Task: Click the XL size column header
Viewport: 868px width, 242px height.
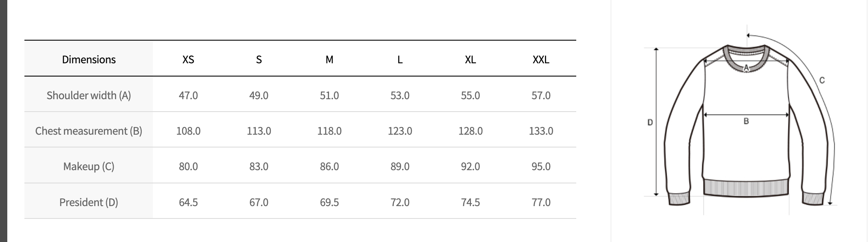Action: click(x=470, y=59)
